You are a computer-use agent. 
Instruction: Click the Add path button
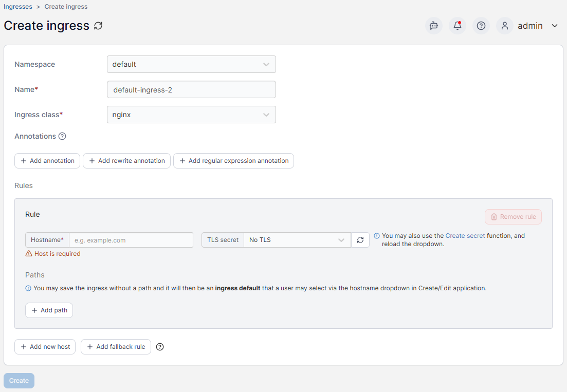click(x=49, y=310)
